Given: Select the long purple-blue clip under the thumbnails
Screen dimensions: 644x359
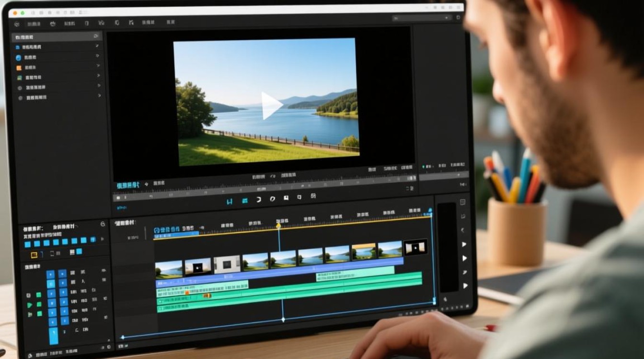Looking at the screenshot, I should point(279,272).
